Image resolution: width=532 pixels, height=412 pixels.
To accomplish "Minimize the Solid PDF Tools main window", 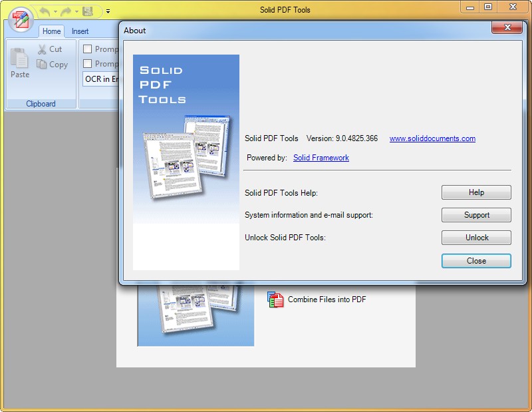I will coord(470,7).
